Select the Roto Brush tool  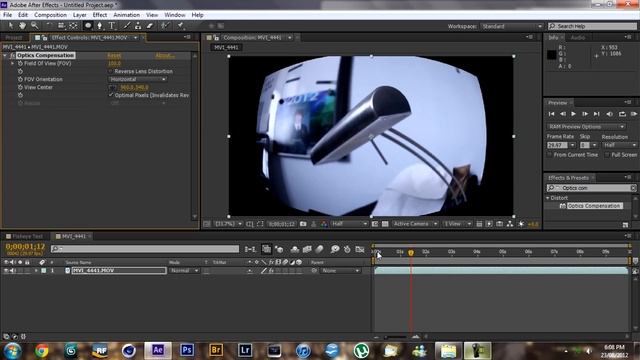(x=165, y=26)
